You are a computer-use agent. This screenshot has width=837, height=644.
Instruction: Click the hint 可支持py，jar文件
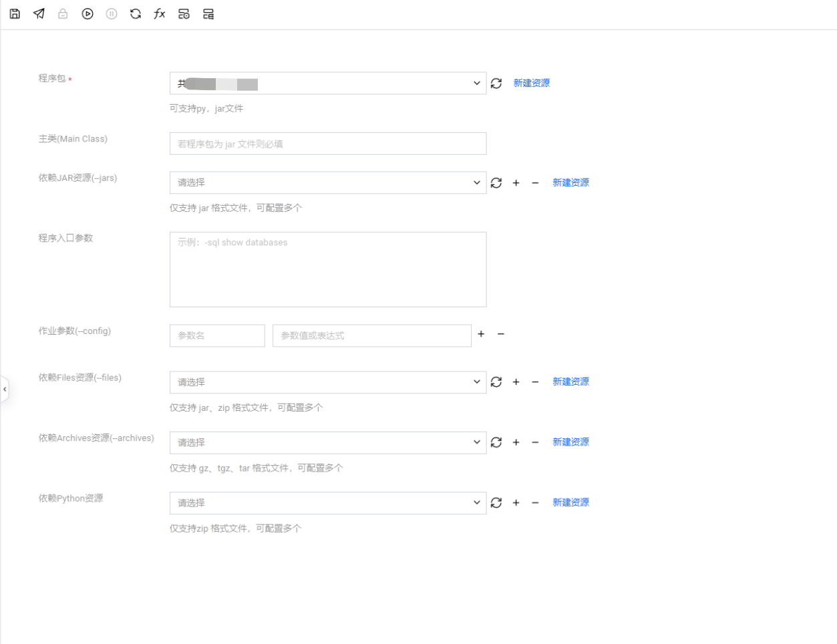click(x=206, y=108)
